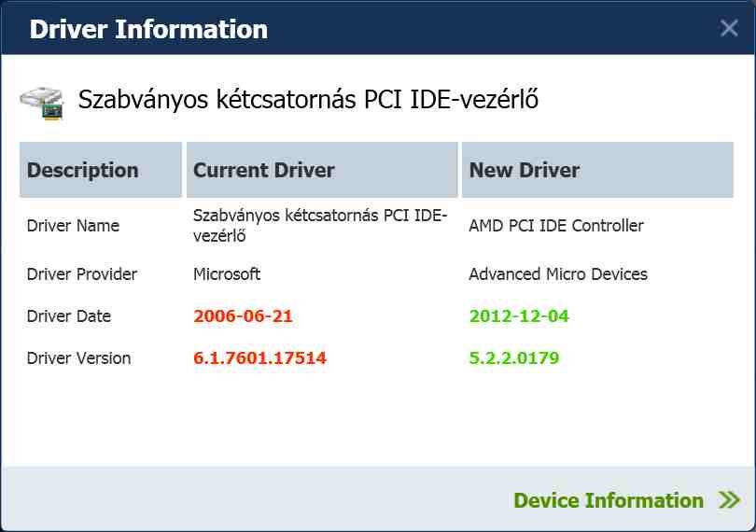Select the current driver date 2006-06-21
The image size is (756, 532).
coord(243,316)
